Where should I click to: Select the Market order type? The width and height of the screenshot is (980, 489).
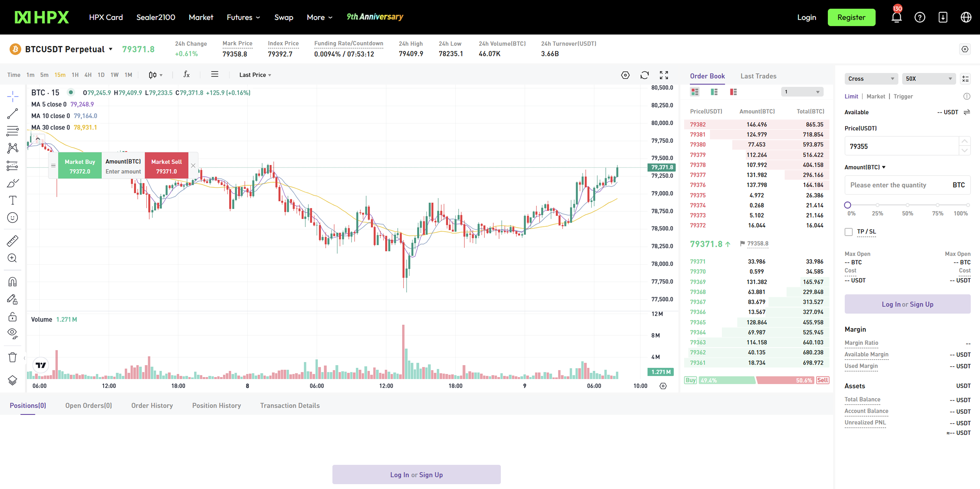[876, 97]
